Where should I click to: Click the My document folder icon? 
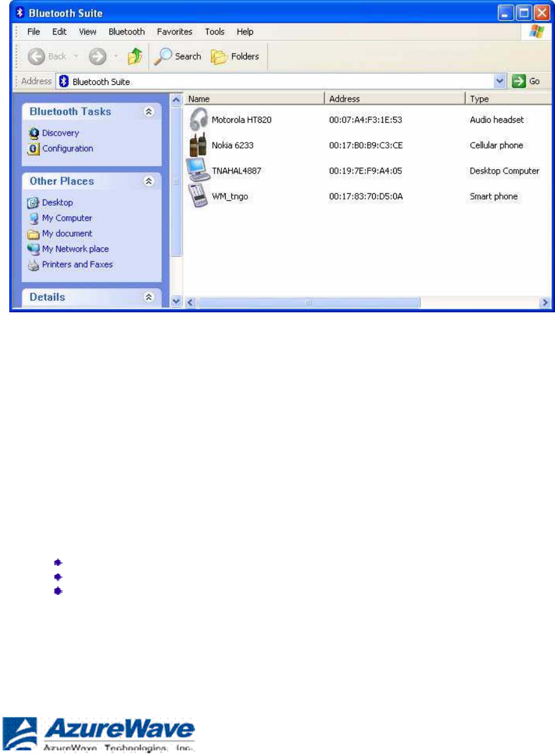click(x=34, y=234)
